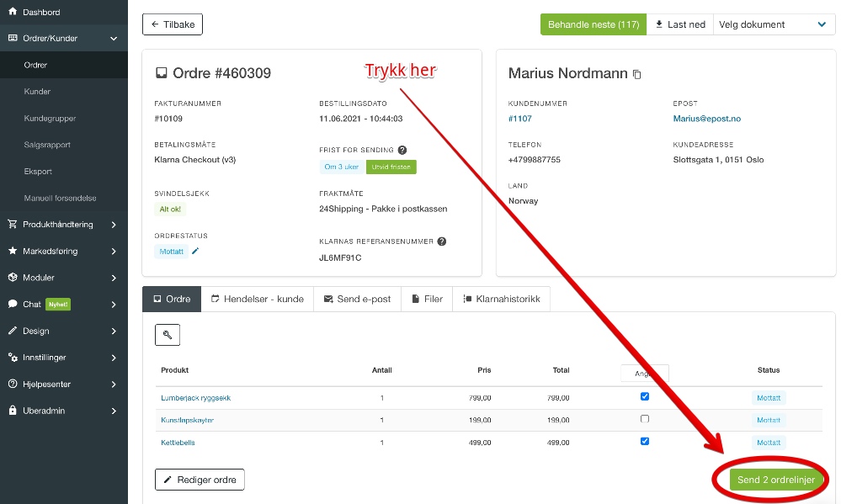841x504 pixels.
Task: Click the copy icon beside Marius Nordmann
Action: (636, 75)
